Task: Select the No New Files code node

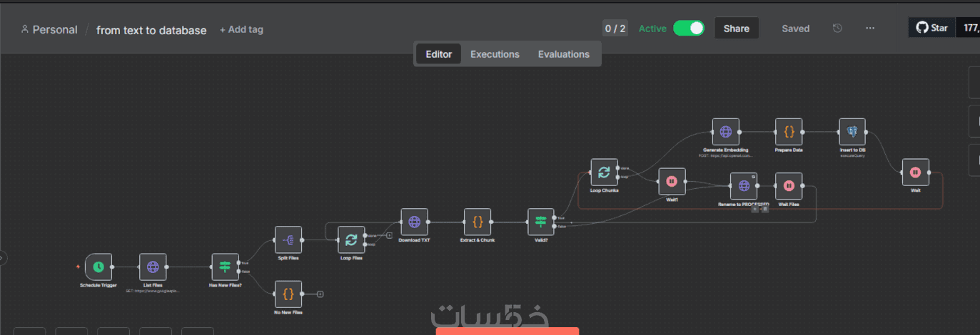Action: 288,294
